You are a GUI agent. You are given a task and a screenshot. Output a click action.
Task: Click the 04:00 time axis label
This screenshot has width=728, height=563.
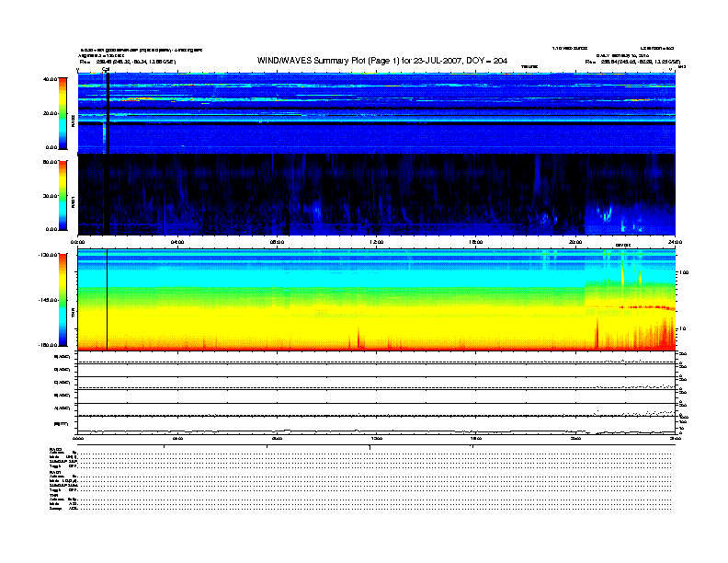point(177,242)
